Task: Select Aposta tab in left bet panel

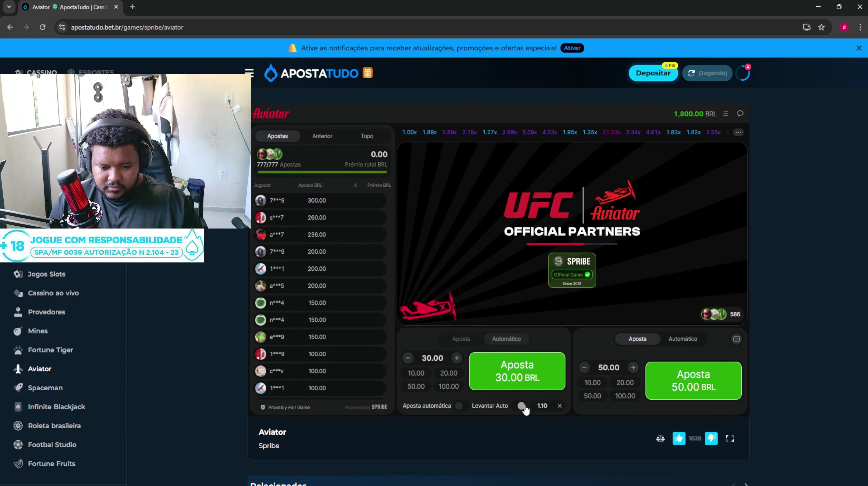Action: [461, 339]
